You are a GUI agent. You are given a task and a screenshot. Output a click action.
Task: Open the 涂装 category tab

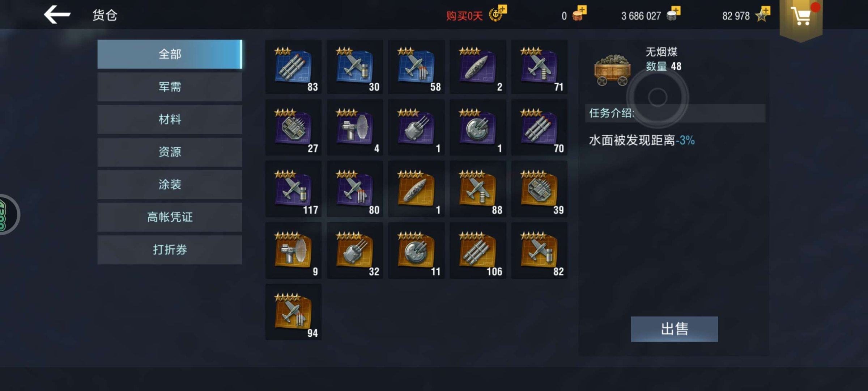[x=170, y=185]
